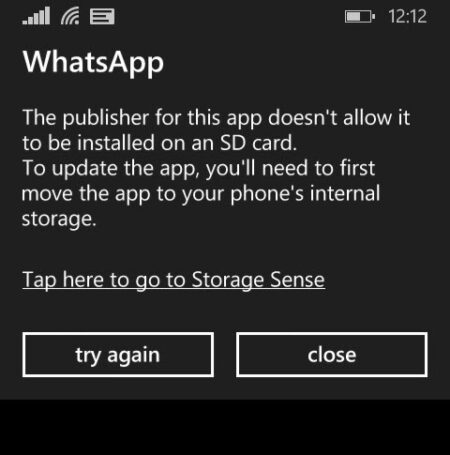Viewport: 450px width, 455px height.
Task: Retry the WhatsApp update installation
Action: click(118, 354)
